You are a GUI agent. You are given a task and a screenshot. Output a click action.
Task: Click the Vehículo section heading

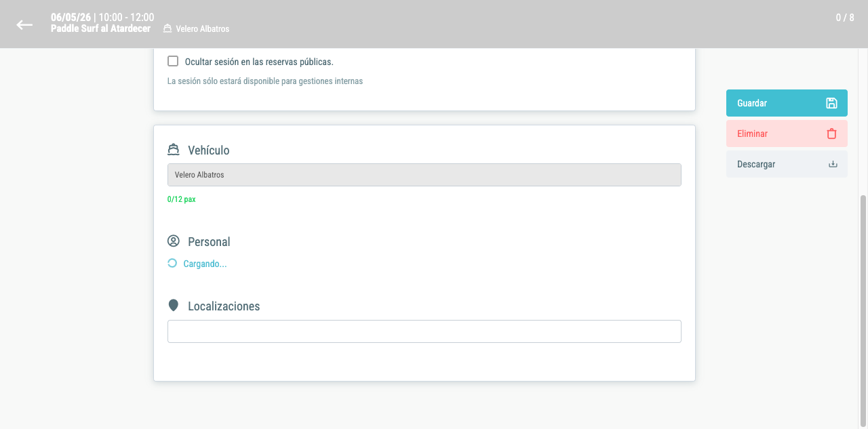point(209,150)
